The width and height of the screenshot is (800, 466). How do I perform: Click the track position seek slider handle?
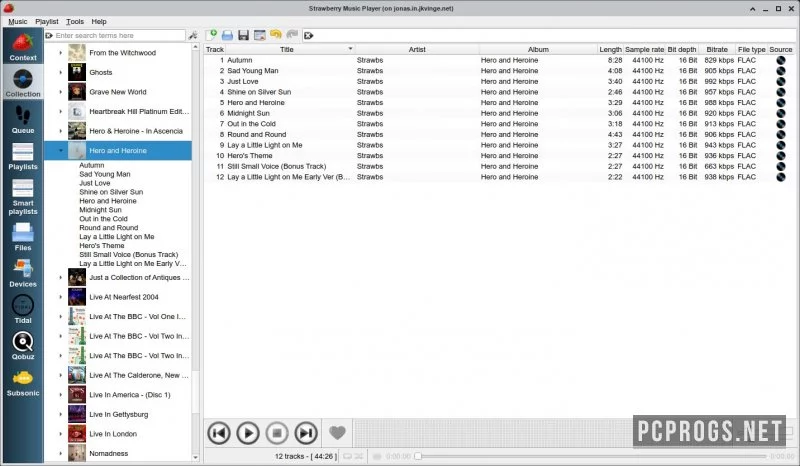coord(418,456)
